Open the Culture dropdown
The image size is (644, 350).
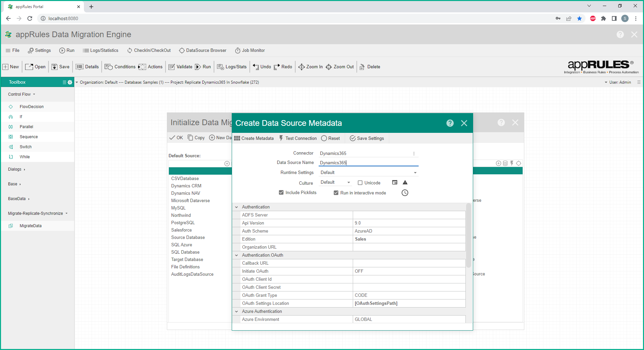click(x=335, y=182)
